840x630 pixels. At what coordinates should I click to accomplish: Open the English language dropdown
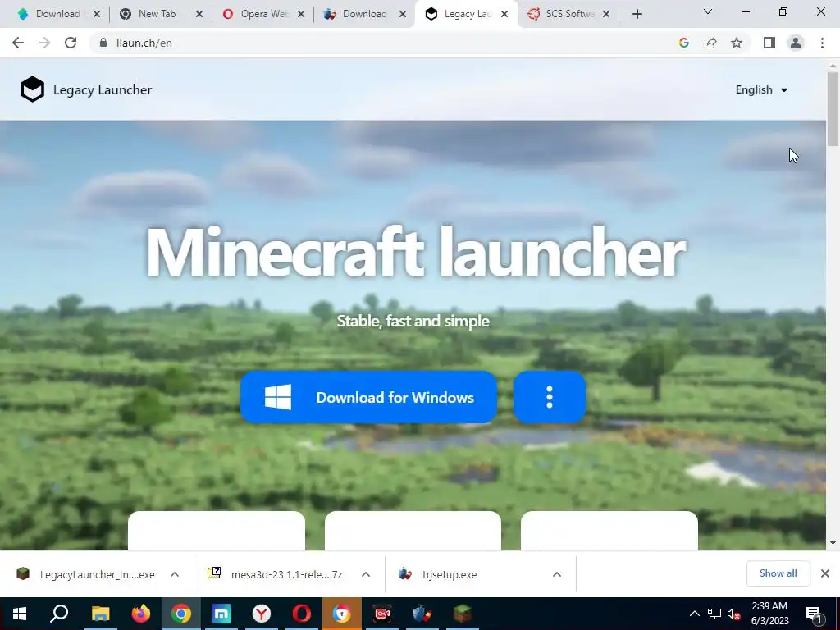coord(761,90)
